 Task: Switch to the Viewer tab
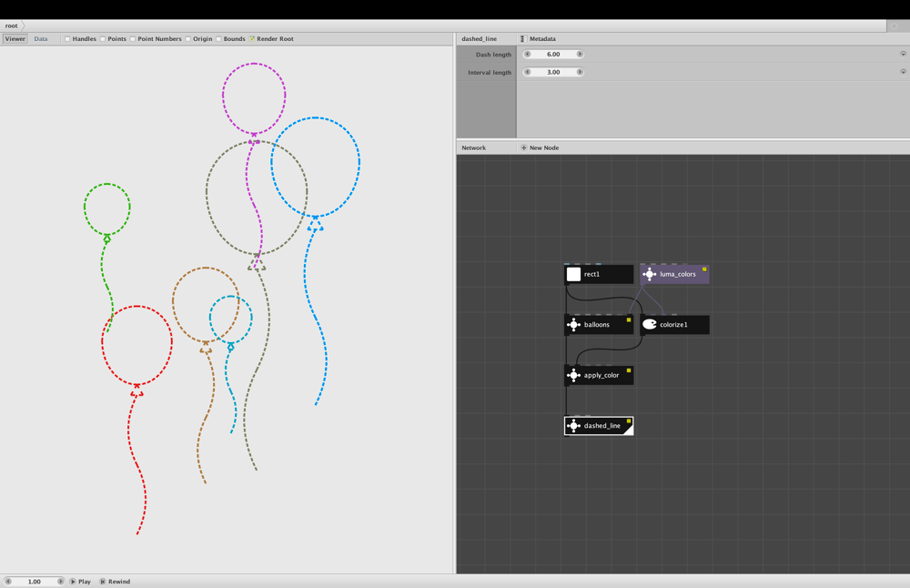tap(15, 39)
